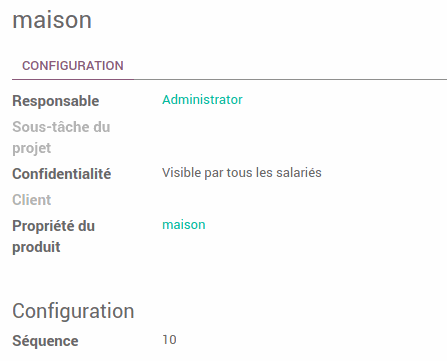Image resolution: width=447 pixels, height=361 pixels.
Task: Select the Confidentialité field label
Action: pos(62,174)
